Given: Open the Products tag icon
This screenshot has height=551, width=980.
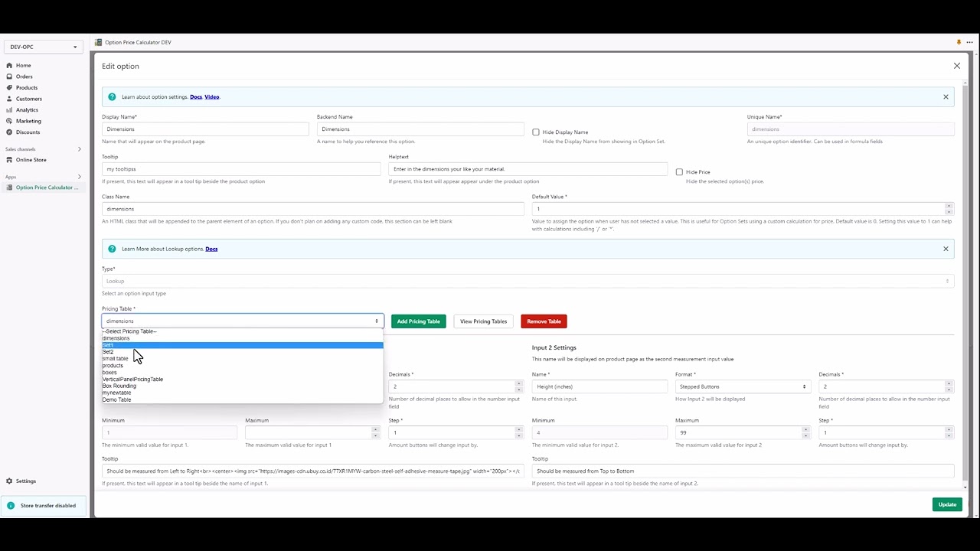Looking at the screenshot, I should [9, 87].
